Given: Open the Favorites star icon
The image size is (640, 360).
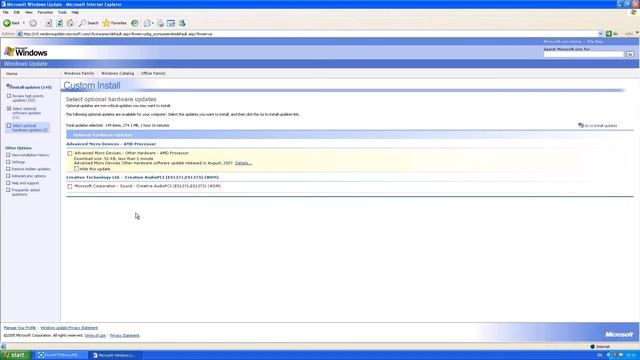Looking at the screenshot, I should coord(107,23).
